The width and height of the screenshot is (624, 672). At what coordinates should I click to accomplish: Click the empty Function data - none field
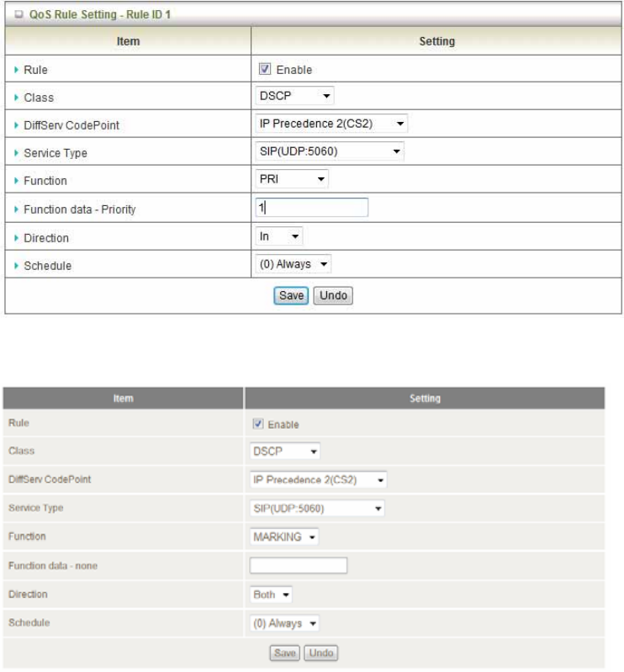(x=299, y=565)
